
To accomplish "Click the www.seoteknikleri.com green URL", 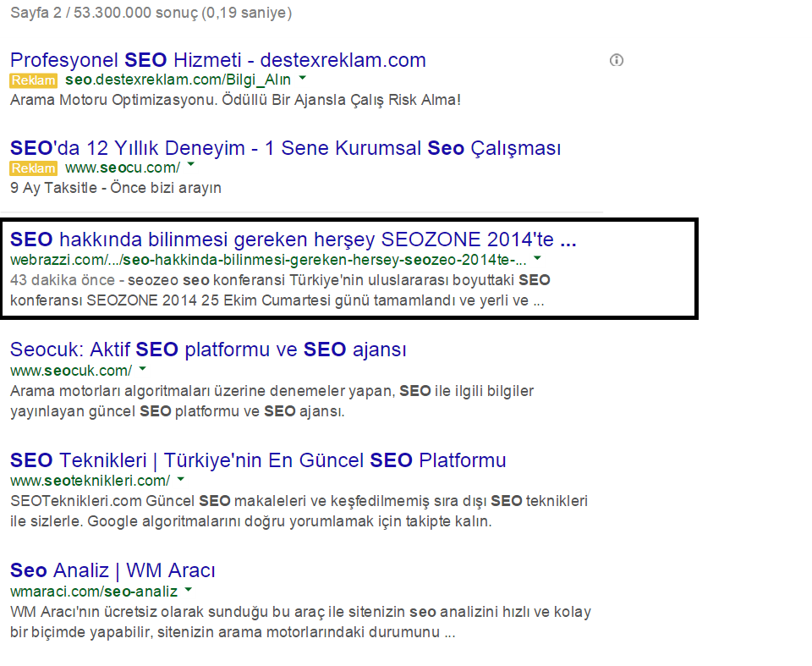I will [x=91, y=481].
